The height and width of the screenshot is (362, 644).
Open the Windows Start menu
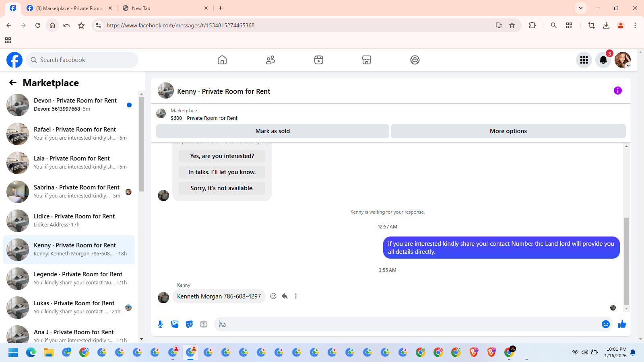(x=13, y=353)
